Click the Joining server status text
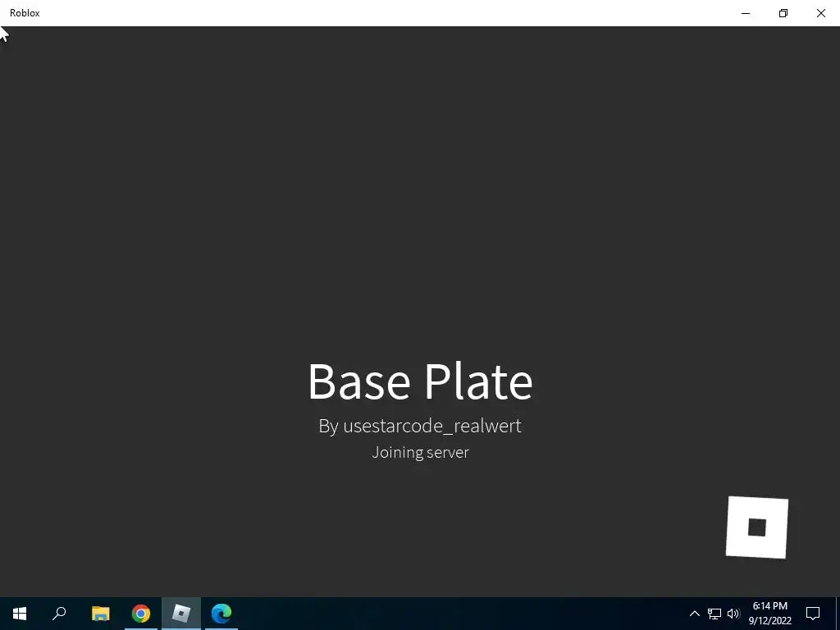 (x=420, y=453)
